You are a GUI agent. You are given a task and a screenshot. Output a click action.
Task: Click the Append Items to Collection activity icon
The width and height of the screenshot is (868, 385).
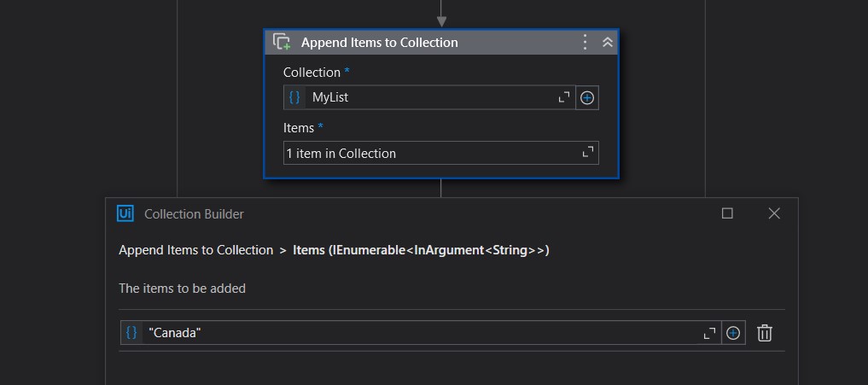pos(282,42)
